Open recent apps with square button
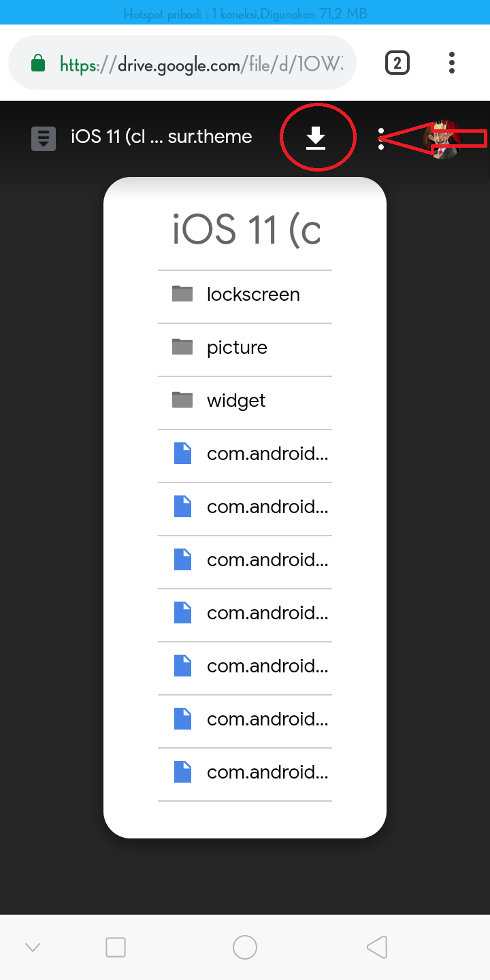490x980 pixels. click(x=116, y=947)
